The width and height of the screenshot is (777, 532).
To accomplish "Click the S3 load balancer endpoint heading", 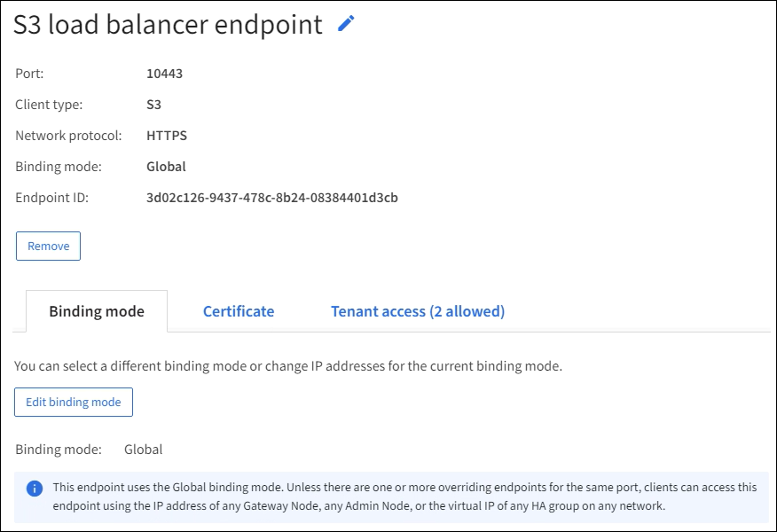I will pyautogui.click(x=168, y=25).
